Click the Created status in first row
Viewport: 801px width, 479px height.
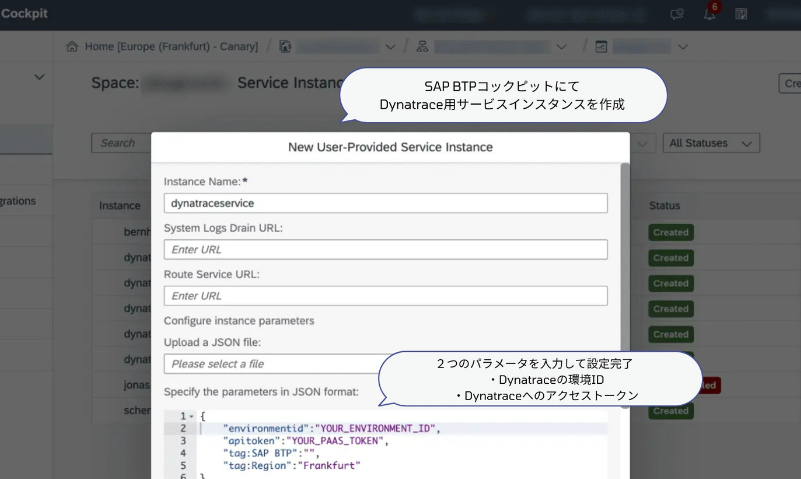pyautogui.click(x=671, y=232)
